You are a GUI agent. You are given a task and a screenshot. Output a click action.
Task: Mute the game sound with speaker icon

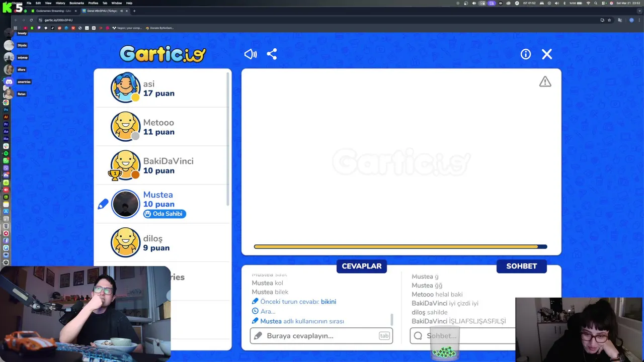coord(251,54)
